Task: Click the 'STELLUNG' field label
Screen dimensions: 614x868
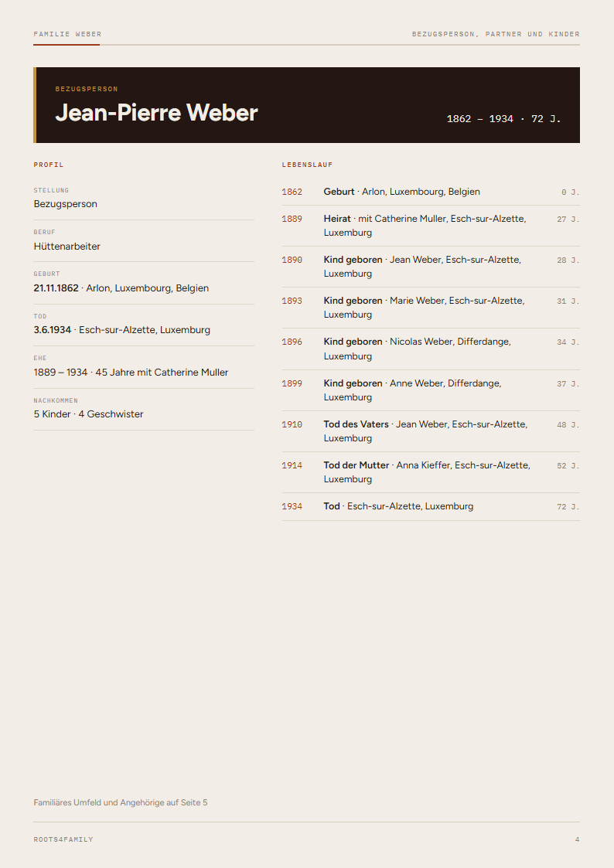Action: [51, 190]
